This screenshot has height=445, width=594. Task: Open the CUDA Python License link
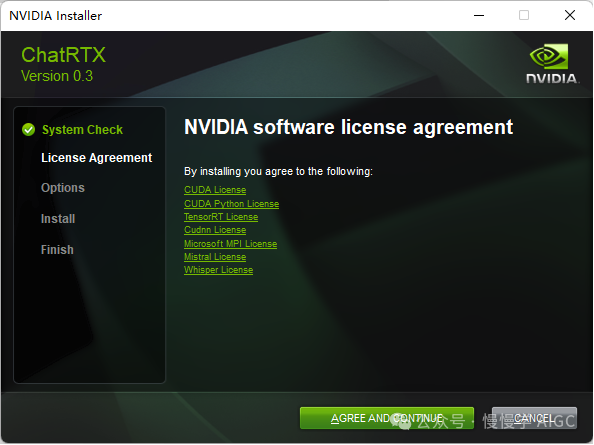(x=231, y=204)
